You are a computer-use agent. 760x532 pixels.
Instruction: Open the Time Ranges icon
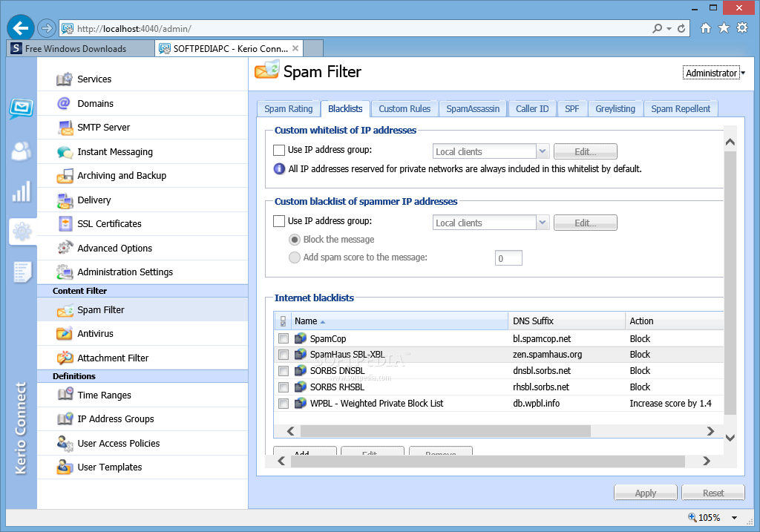(65, 395)
